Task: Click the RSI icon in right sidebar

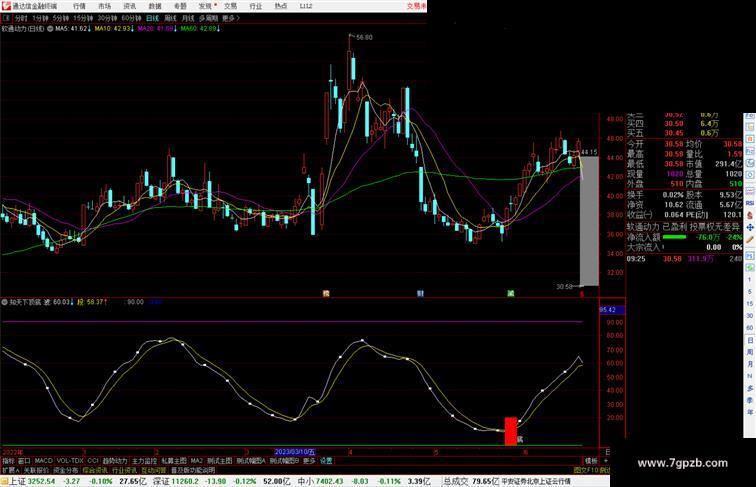Action: click(x=750, y=203)
